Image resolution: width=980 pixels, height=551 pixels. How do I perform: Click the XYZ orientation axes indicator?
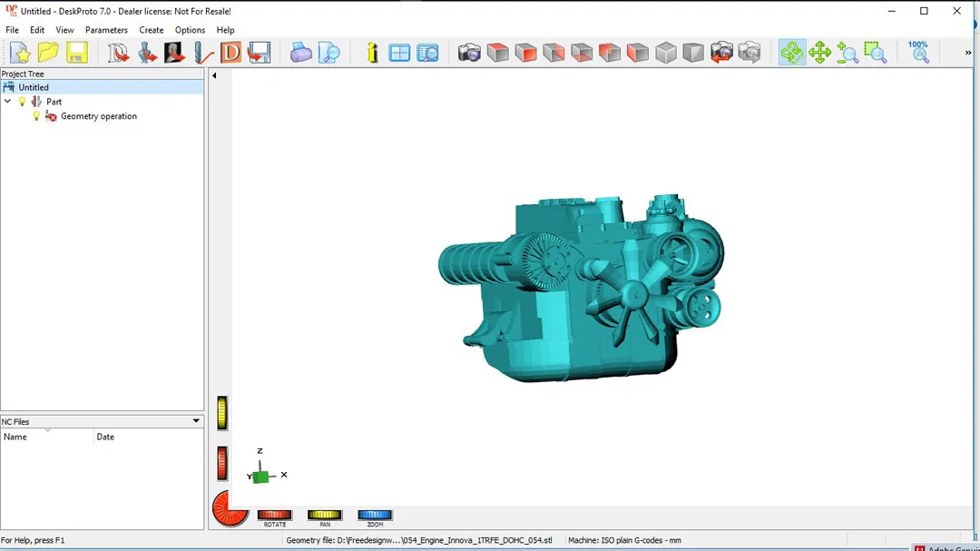coord(266,467)
